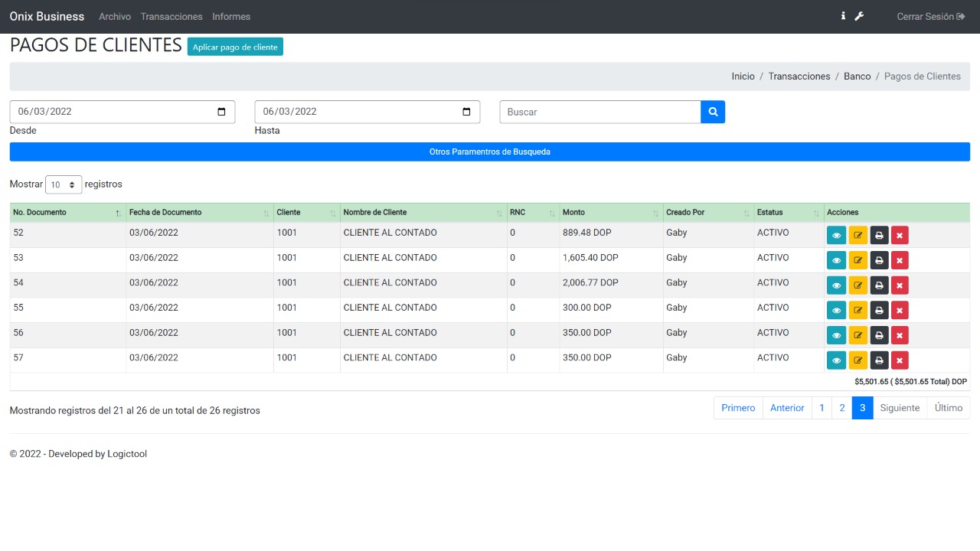Click the Hasta date field
Image resolution: width=980 pixels, height=551 pixels.
[367, 112]
